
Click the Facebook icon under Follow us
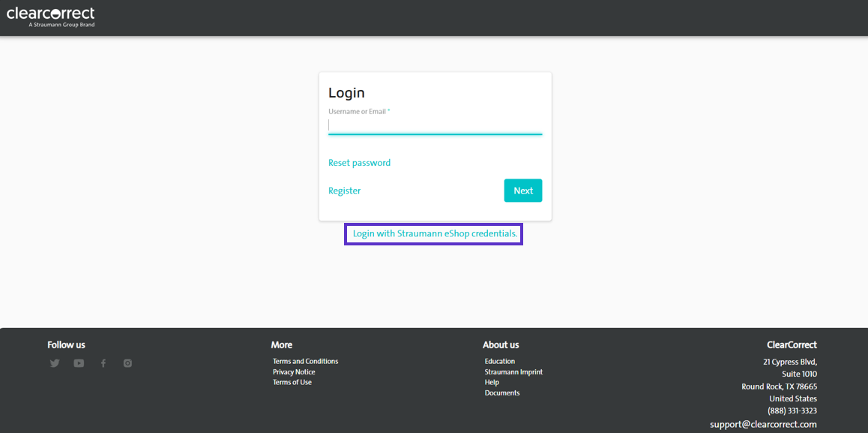[x=103, y=362]
